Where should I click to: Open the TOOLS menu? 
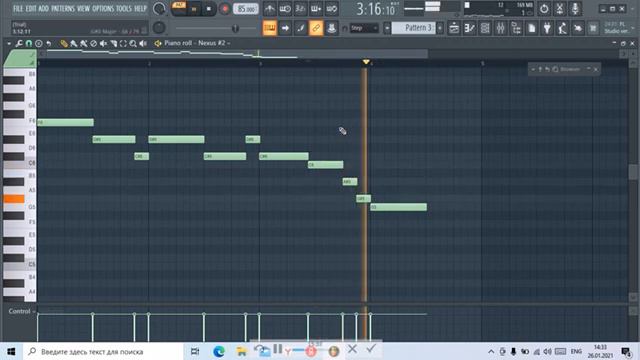coord(124,9)
